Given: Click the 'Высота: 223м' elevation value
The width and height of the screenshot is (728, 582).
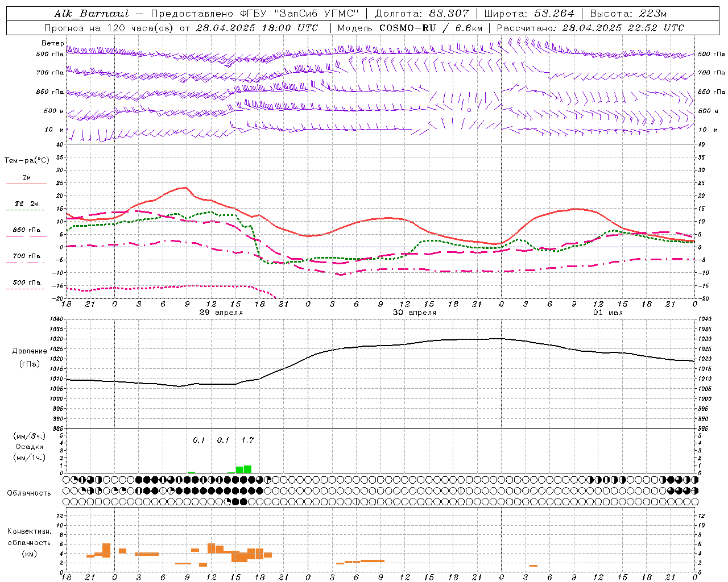Looking at the screenshot, I should click(628, 14).
